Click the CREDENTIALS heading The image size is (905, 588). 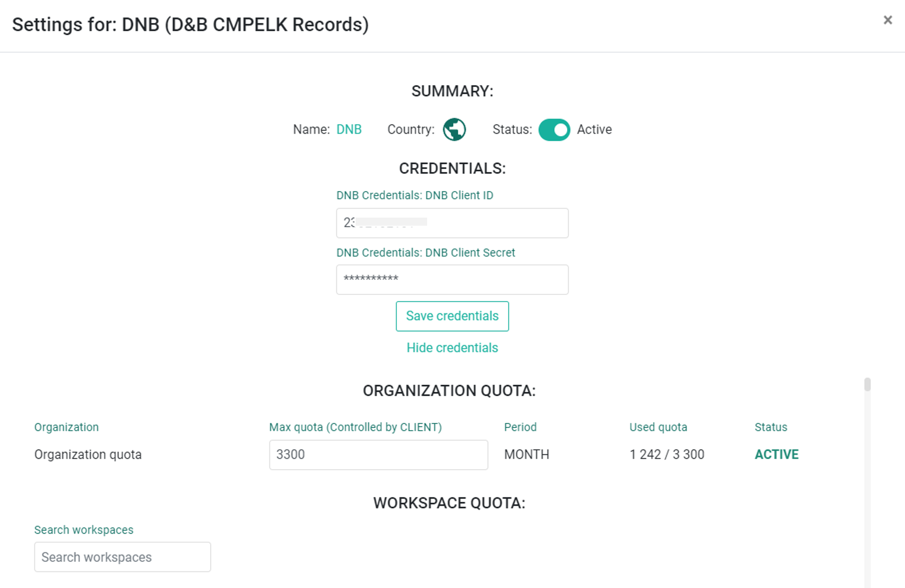(452, 168)
